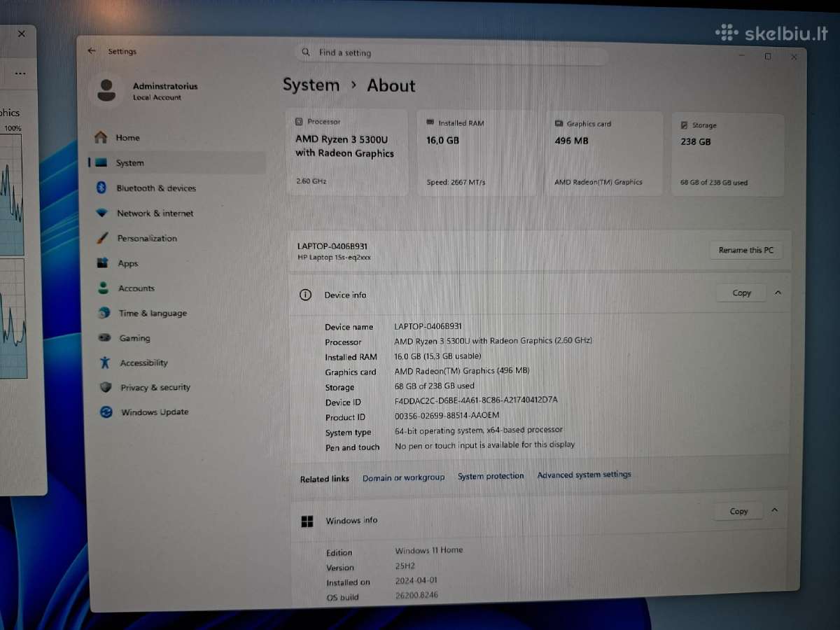Screen dimensions: 840x630
Task: Collapse the Windows info section chevron
Action: click(774, 510)
